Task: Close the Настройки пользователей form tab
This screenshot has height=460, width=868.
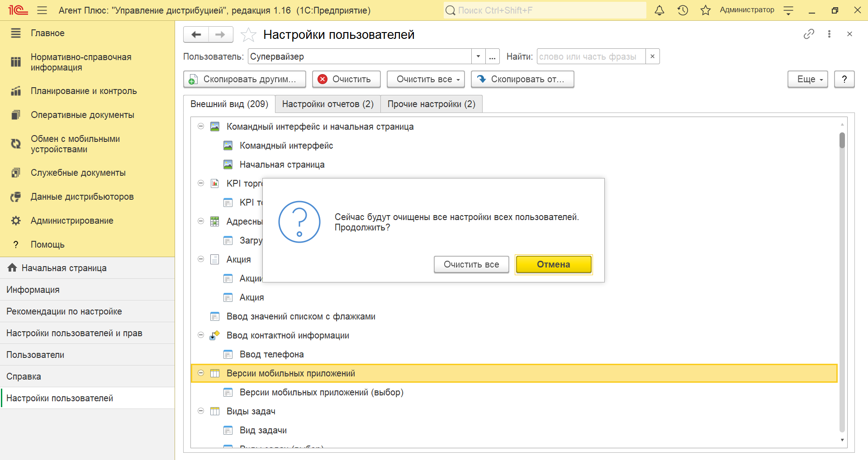Action: coord(849,34)
